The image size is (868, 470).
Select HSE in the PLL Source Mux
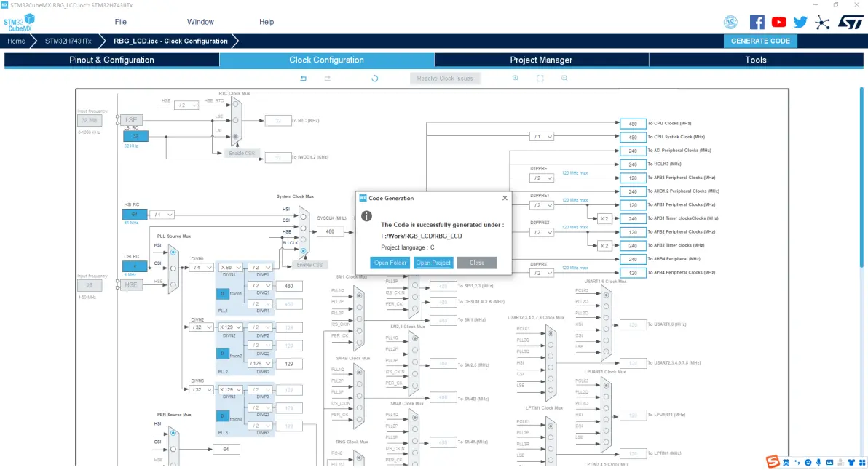tap(173, 284)
